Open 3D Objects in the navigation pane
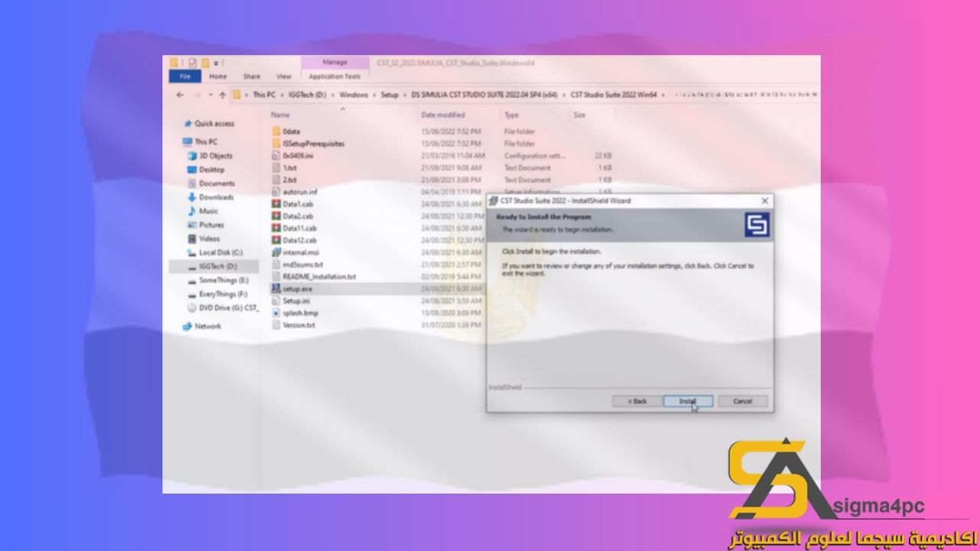Screen dimensions: 980x551 [x=215, y=155]
